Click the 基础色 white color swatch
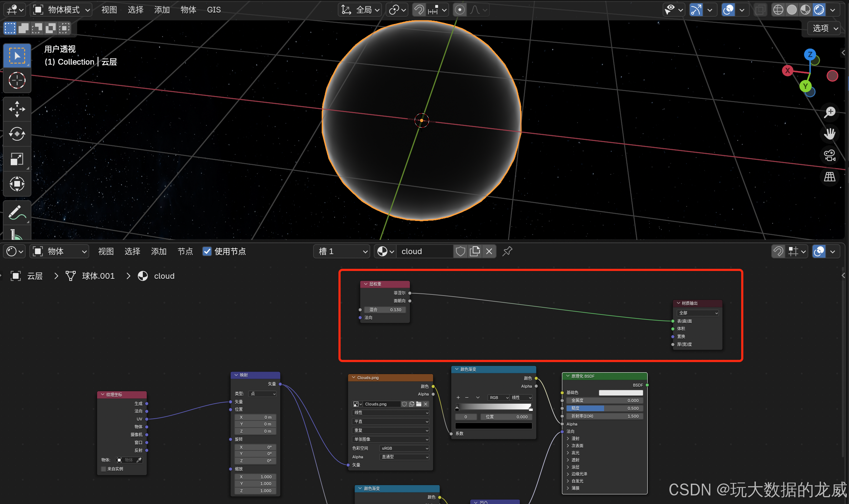This screenshot has width=849, height=504. (x=621, y=393)
